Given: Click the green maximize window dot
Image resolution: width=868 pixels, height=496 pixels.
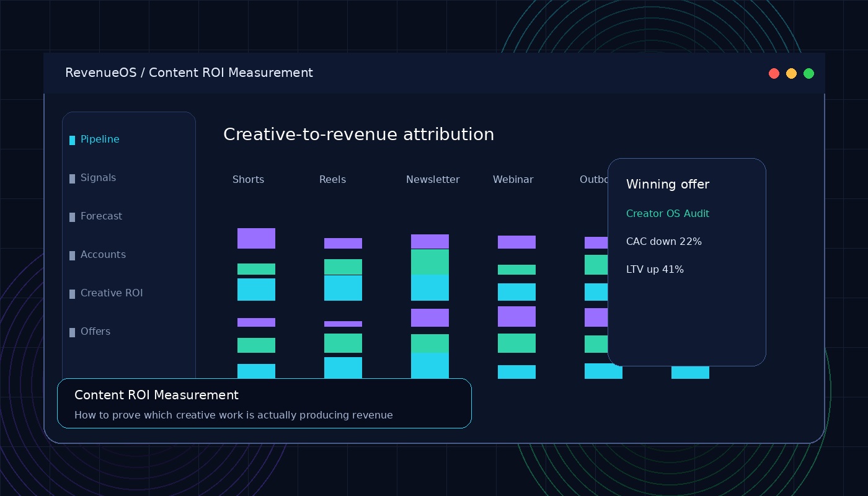Looking at the screenshot, I should tap(808, 73).
